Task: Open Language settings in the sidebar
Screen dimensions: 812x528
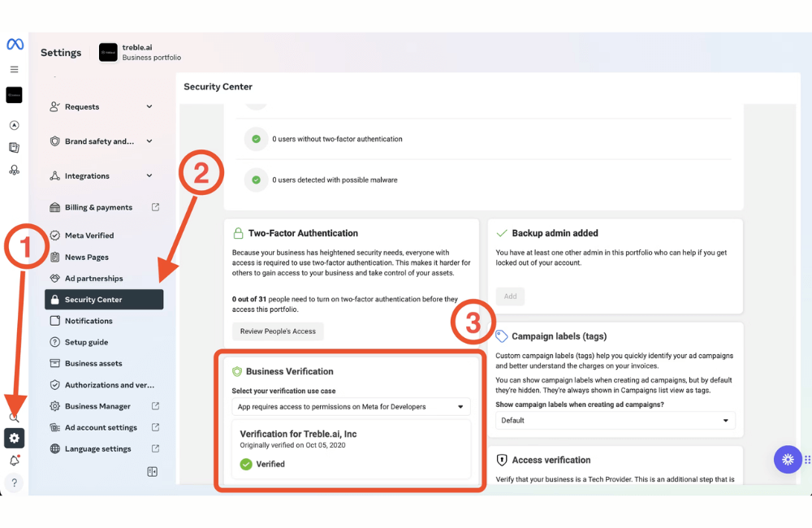Action: click(97, 449)
